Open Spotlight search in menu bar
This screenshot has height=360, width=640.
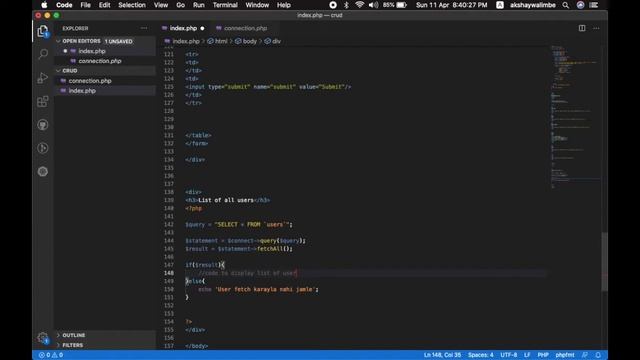point(566,5)
